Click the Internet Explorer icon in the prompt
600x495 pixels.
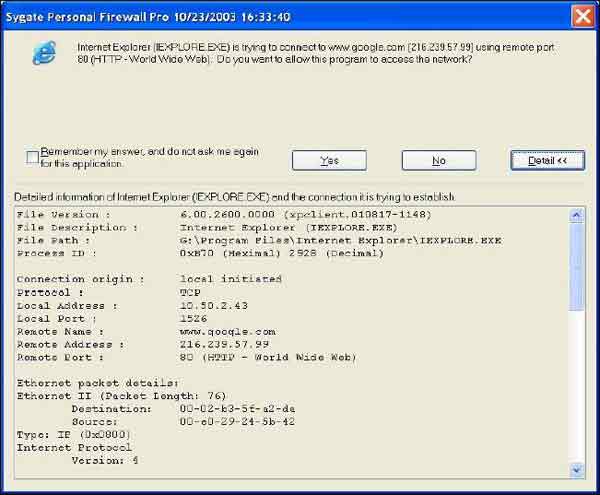click(x=44, y=53)
